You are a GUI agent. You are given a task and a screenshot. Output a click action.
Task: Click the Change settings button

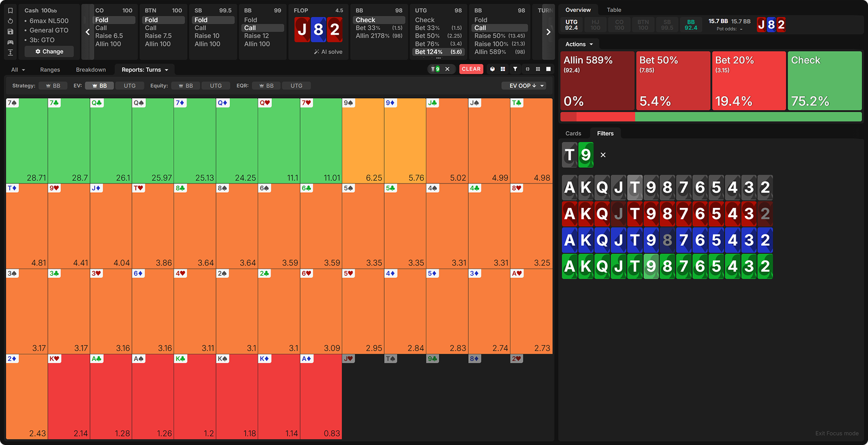point(49,52)
